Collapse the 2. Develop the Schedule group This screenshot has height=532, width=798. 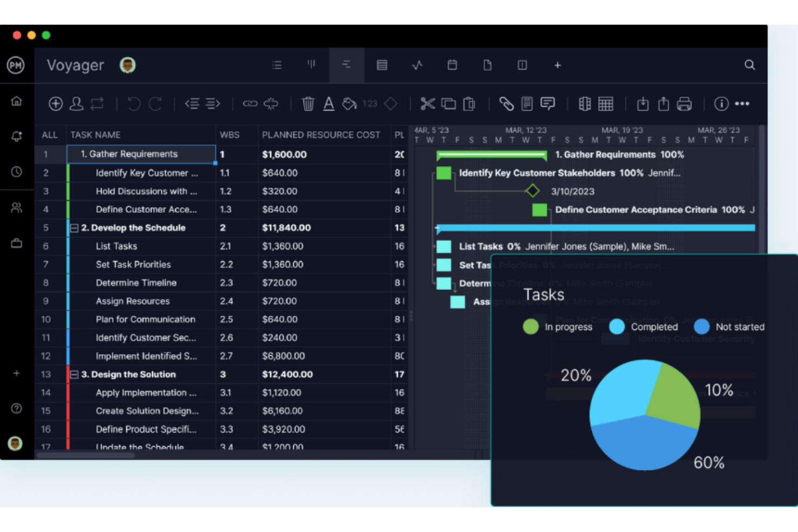pyautogui.click(x=74, y=228)
